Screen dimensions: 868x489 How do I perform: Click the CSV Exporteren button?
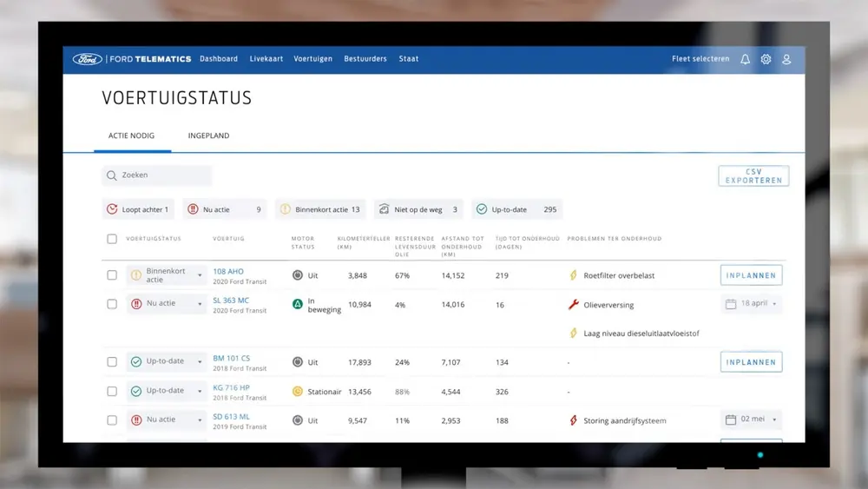[753, 175]
